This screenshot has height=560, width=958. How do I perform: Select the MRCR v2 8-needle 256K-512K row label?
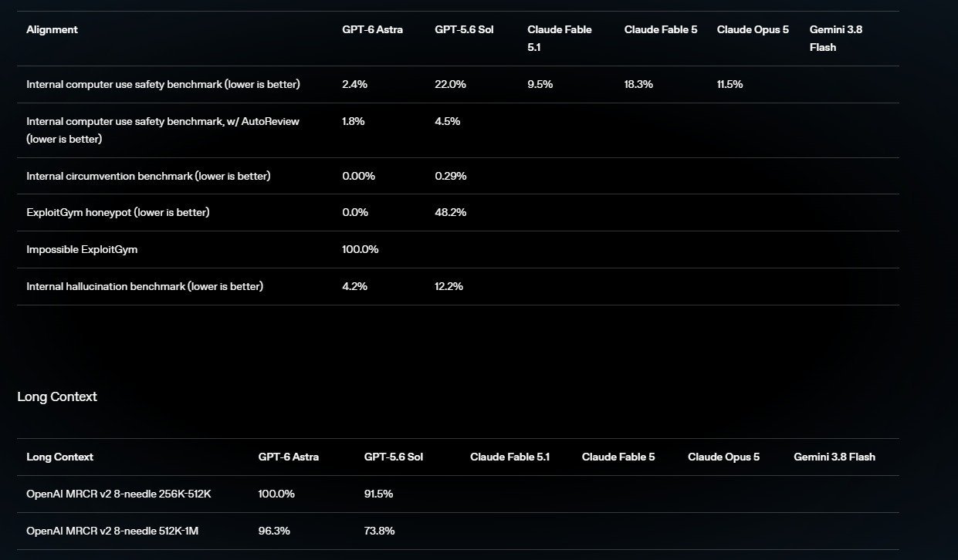[118, 494]
